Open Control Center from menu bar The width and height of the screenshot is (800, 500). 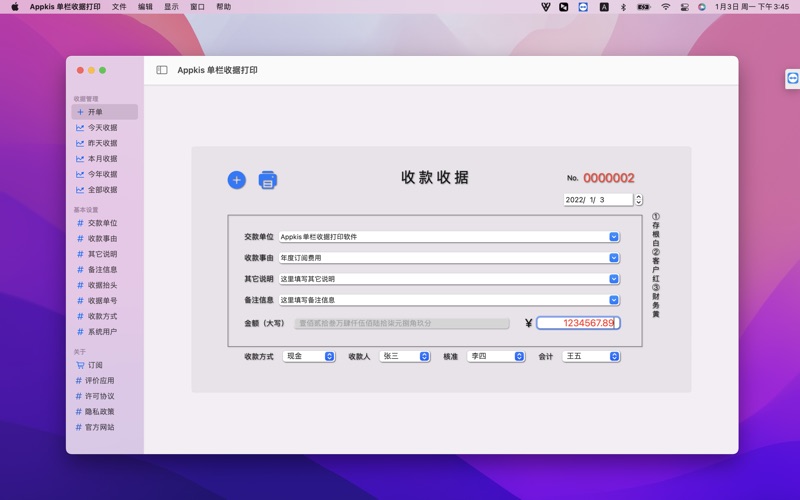click(685, 7)
